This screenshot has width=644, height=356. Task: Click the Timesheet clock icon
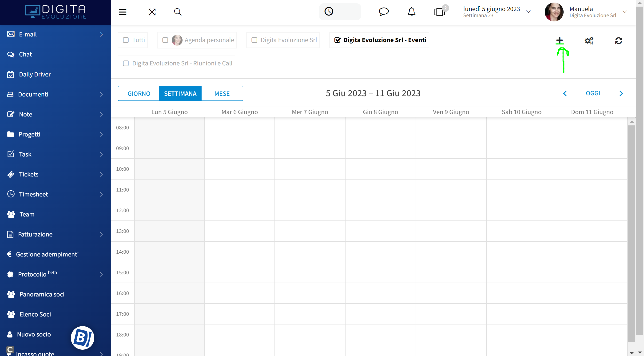click(11, 194)
